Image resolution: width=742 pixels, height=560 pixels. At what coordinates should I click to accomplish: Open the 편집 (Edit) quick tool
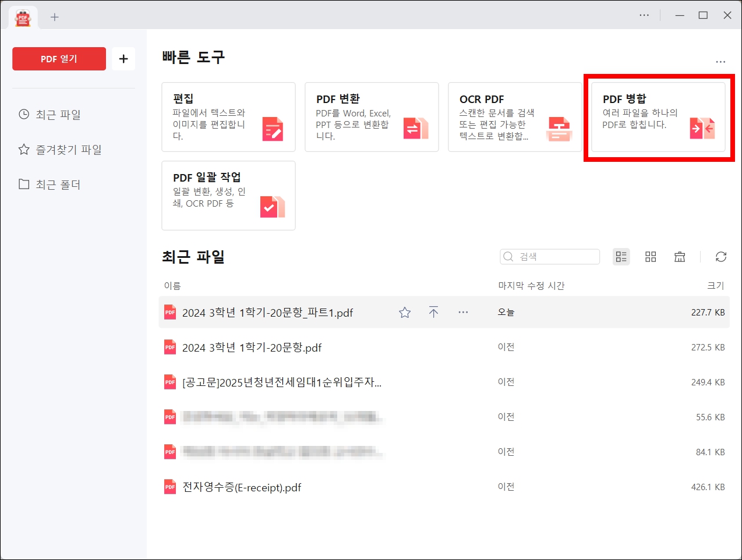(228, 116)
